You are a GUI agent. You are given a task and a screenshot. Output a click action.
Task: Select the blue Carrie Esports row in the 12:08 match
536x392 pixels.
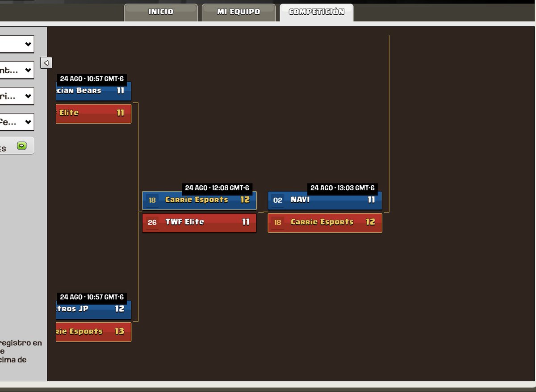[199, 200]
